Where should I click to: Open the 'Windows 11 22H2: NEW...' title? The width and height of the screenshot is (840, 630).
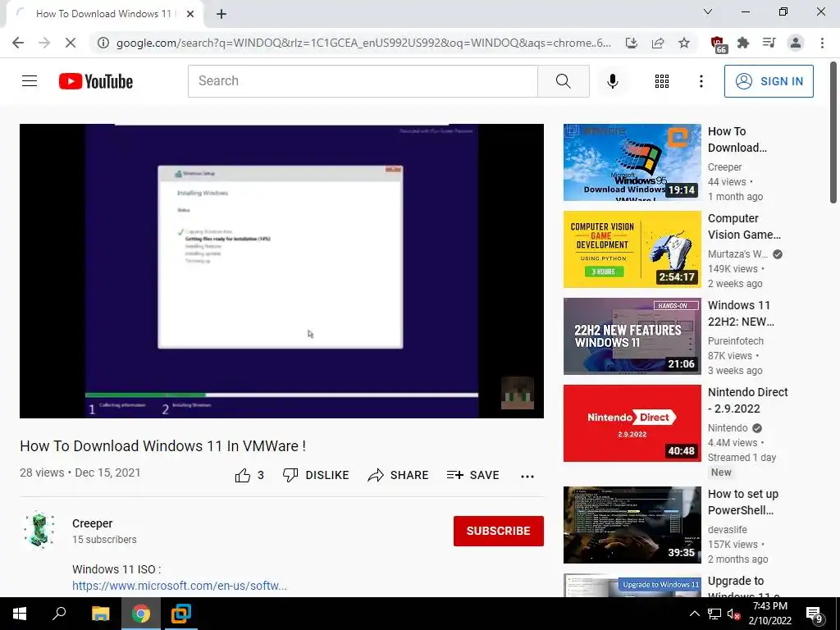click(x=741, y=313)
